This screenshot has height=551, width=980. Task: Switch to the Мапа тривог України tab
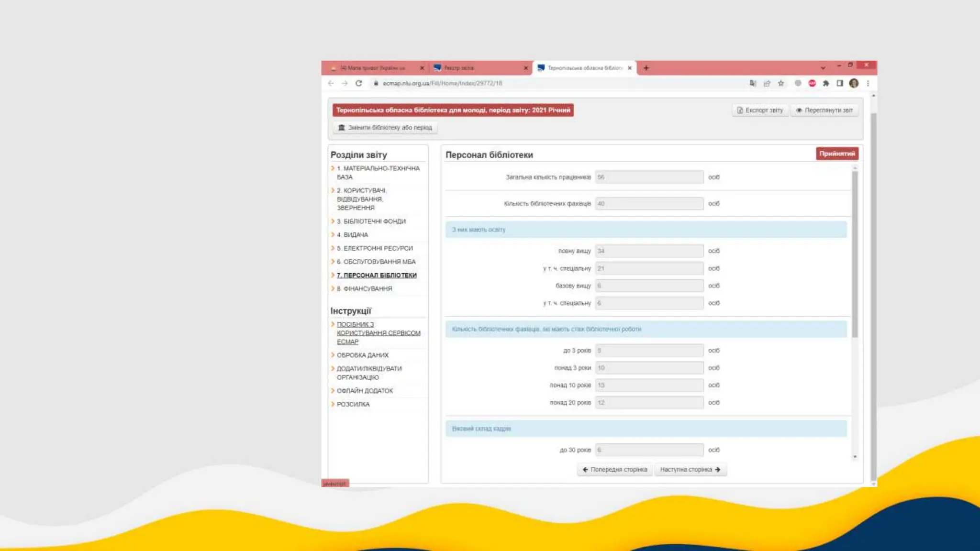point(373,68)
